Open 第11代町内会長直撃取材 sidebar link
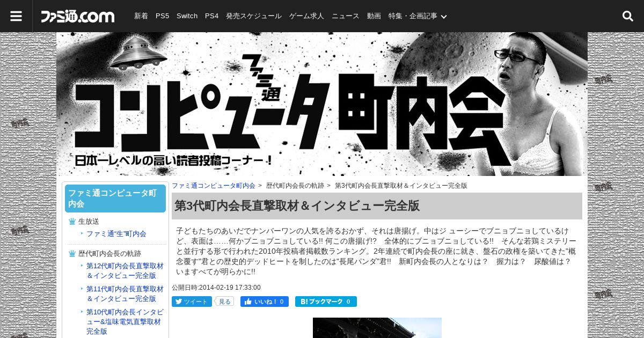Screen dimensions: 644x338 click(x=125, y=293)
